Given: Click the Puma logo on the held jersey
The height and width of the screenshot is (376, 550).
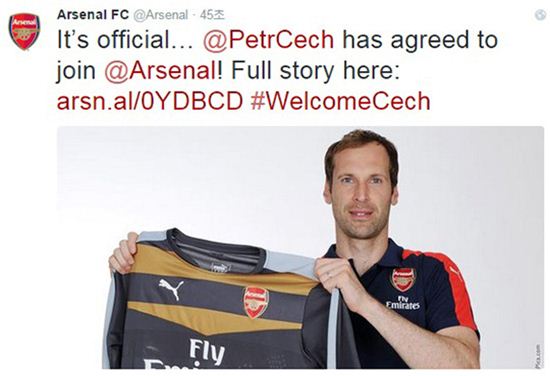Looking at the screenshot, I should pyautogui.click(x=171, y=288).
